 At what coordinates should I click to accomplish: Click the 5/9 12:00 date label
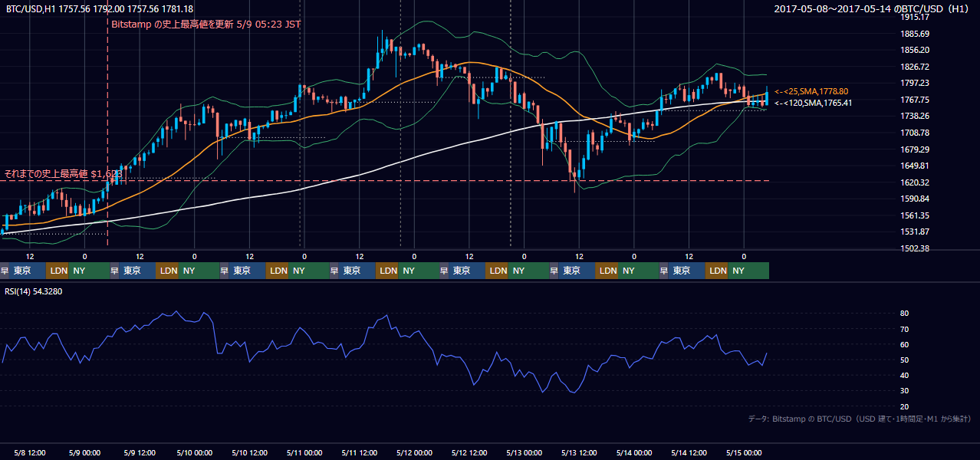coord(140,452)
